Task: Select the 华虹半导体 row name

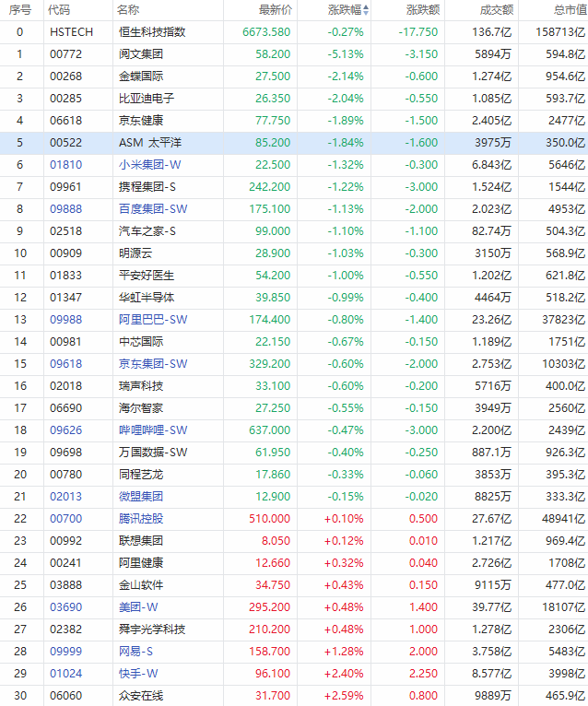Action: tap(147, 298)
